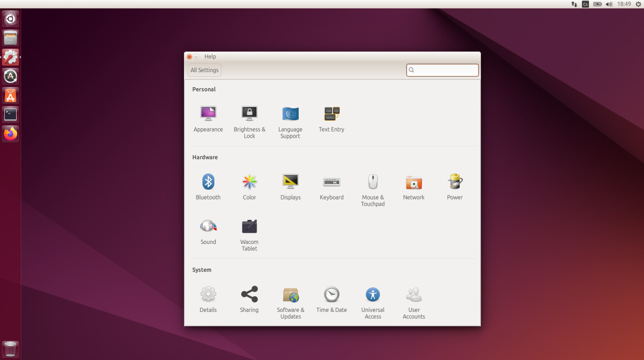Viewport: 644px width, 360px height.
Task: Open the Help menu in title bar
Action: coord(210,57)
